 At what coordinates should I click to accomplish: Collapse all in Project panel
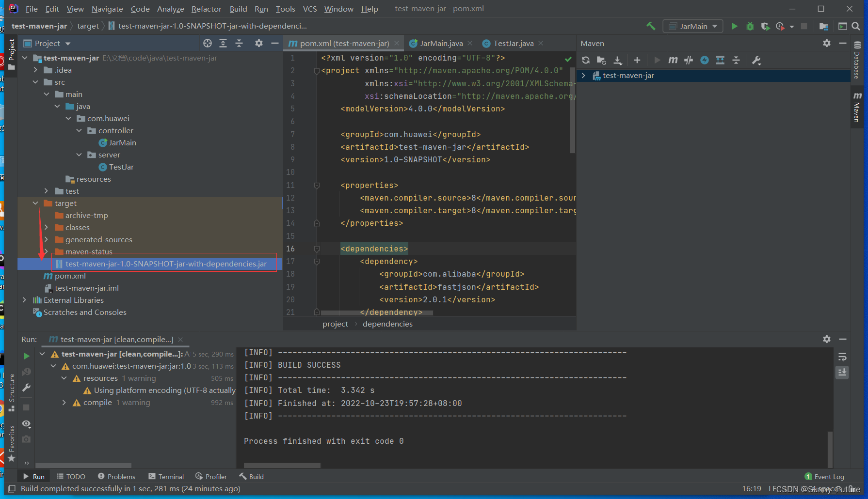click(x=239, y=43)
